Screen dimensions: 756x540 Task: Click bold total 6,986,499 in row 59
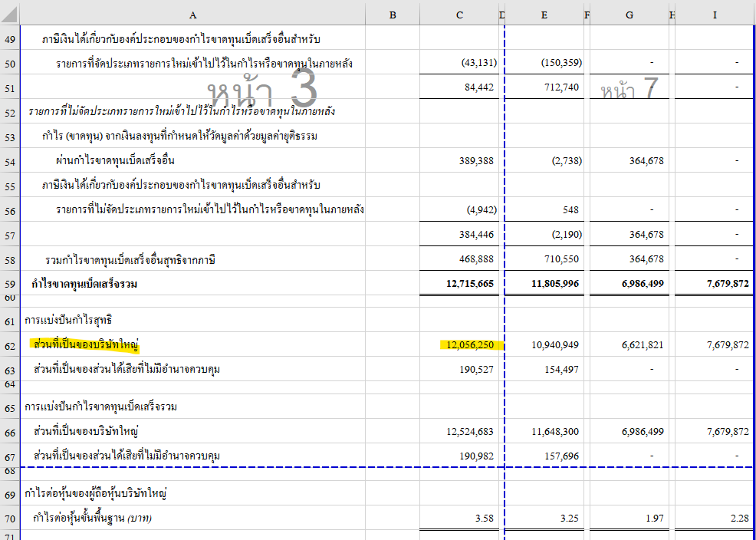[x=629, y=284]
